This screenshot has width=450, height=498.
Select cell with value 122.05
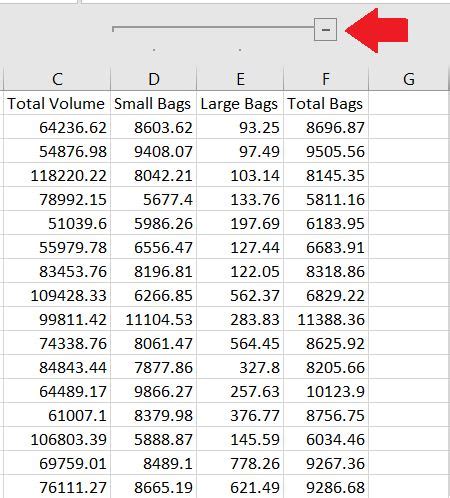coord(240,271)
